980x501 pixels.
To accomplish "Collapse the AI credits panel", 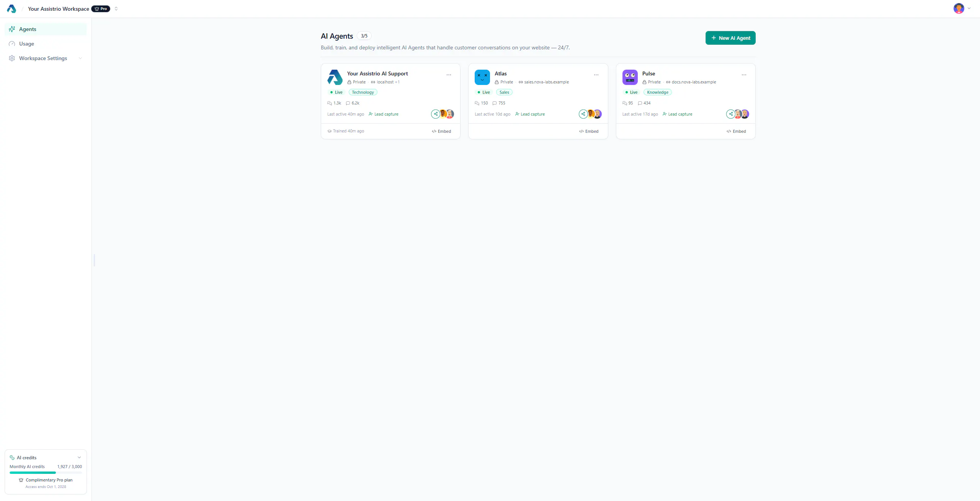I will point(79,457).
